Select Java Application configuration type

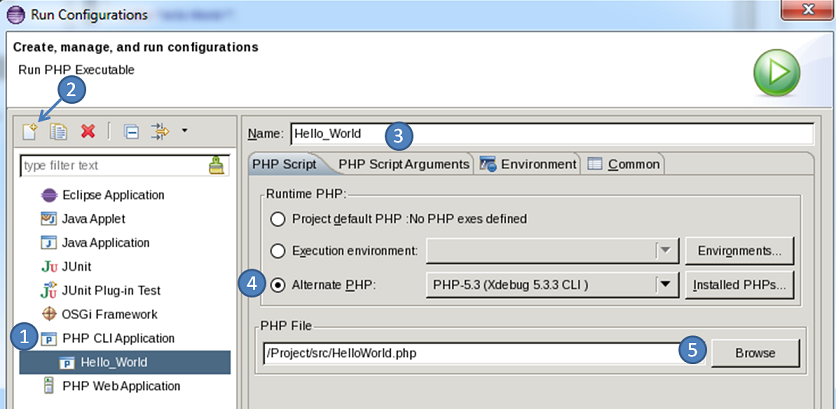106,243
